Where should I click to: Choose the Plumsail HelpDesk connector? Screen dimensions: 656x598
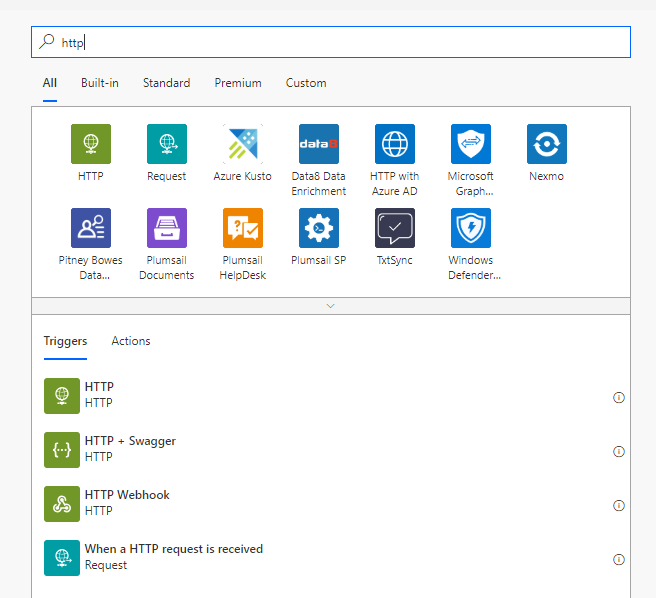click(x=243, y=228)
